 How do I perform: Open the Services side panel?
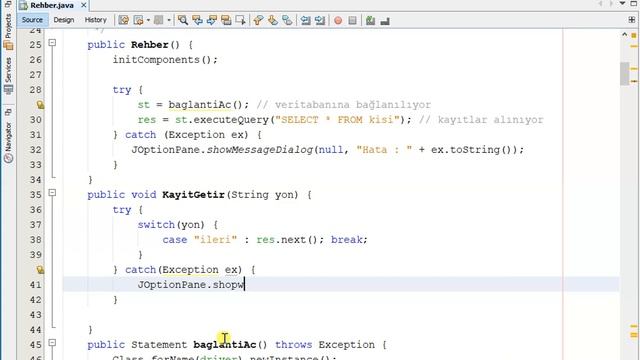(8, 76)
